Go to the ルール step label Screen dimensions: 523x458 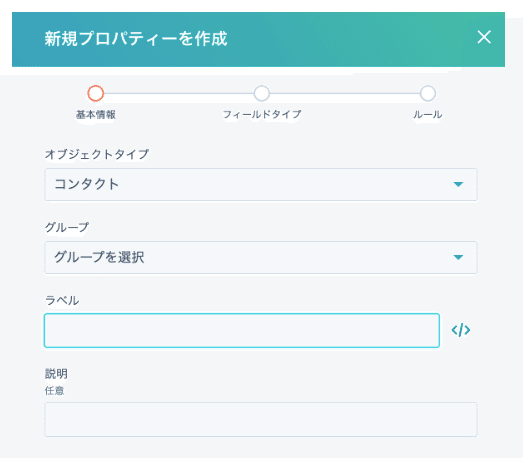pos(428,115)
